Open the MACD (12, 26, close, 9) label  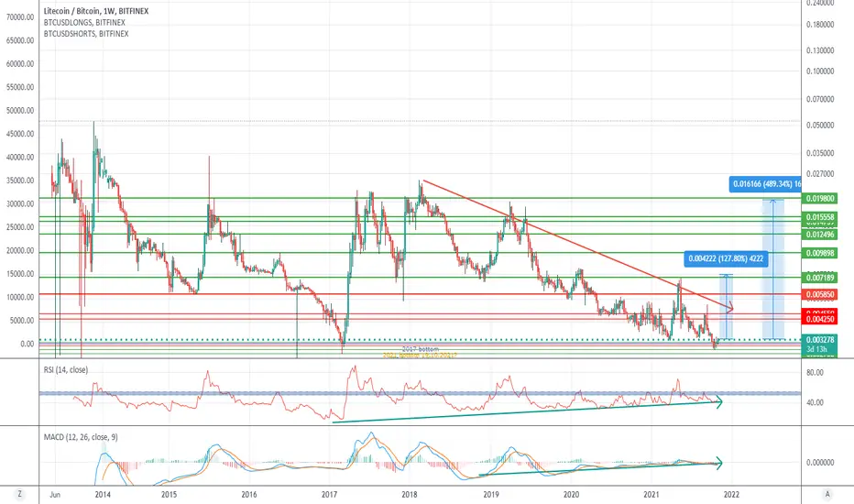[x=81, y=437]
